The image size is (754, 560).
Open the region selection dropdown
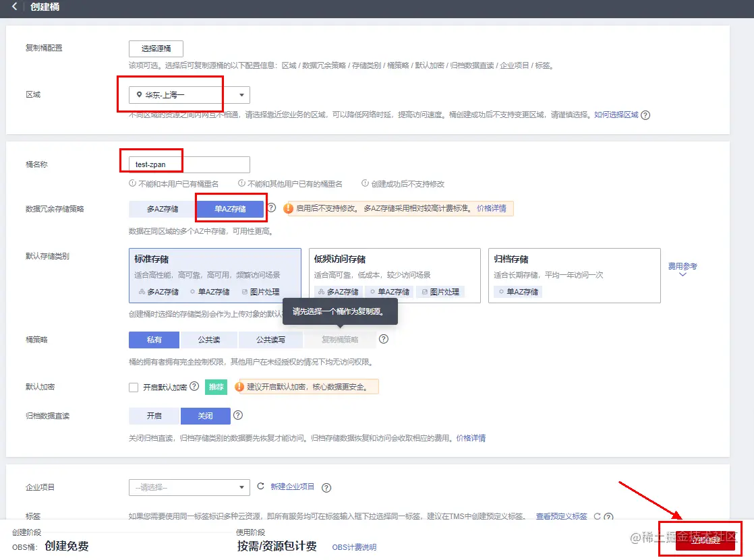[x=240, y=94]
